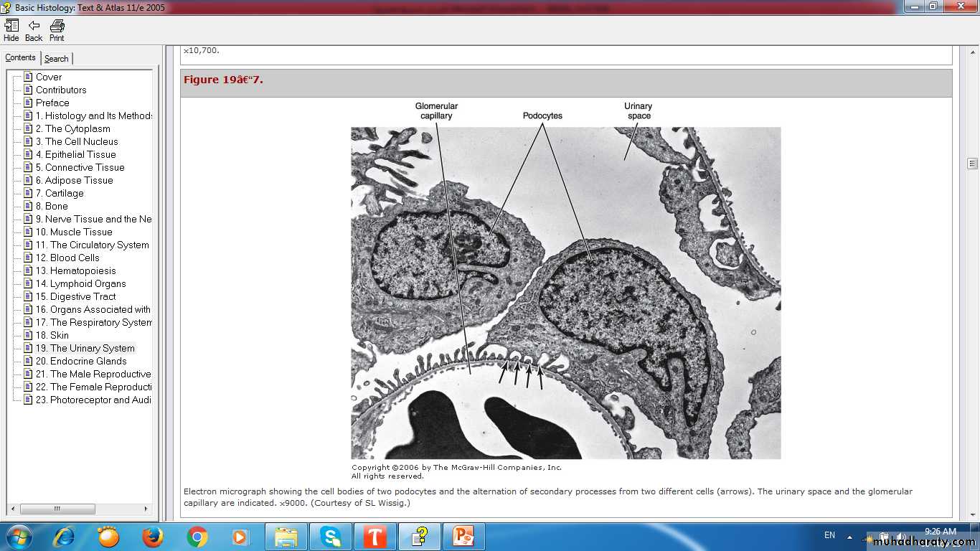Screen dimensions: 980x551
Task: Go back using the Back arrow
Action: [34, 29]
